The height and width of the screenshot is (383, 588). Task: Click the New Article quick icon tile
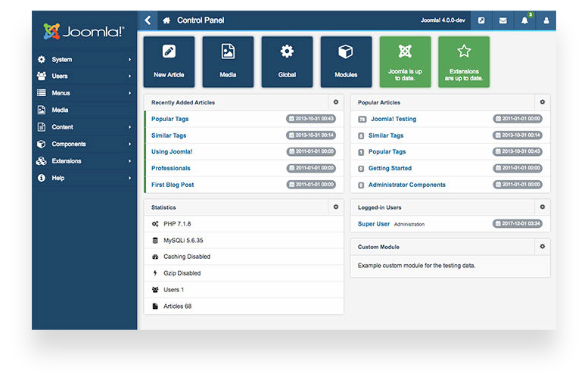[x=169, y=62]
